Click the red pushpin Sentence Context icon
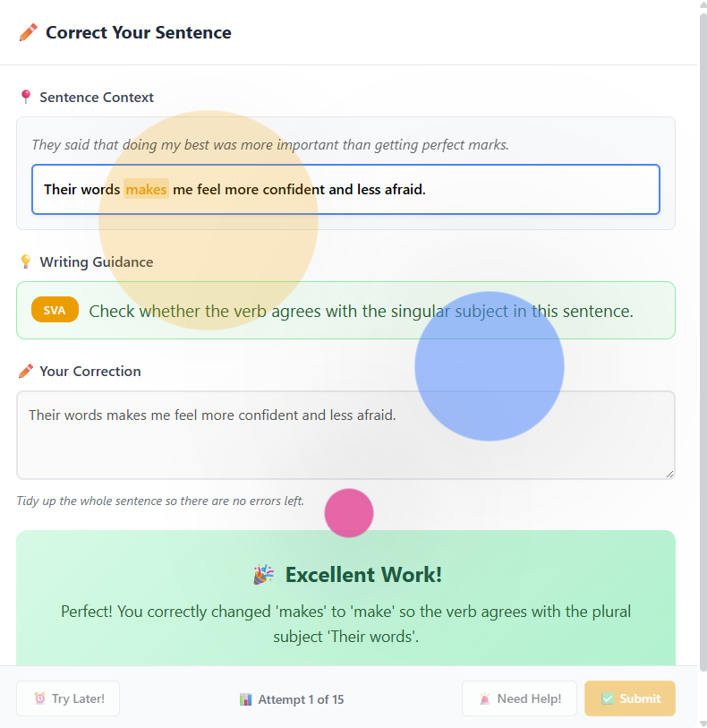The height and width of the screenshot is (728, 707). (x=26, y=97)
